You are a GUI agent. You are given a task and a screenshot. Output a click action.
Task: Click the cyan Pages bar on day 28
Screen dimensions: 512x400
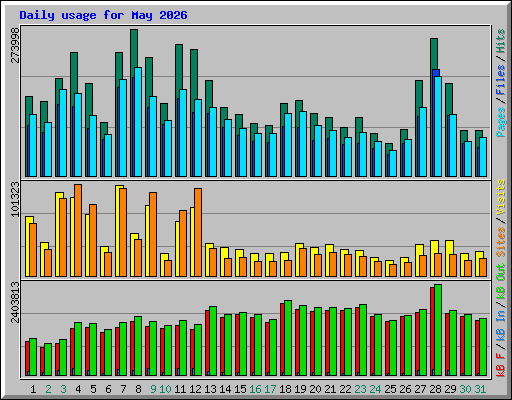coord(438,127)
